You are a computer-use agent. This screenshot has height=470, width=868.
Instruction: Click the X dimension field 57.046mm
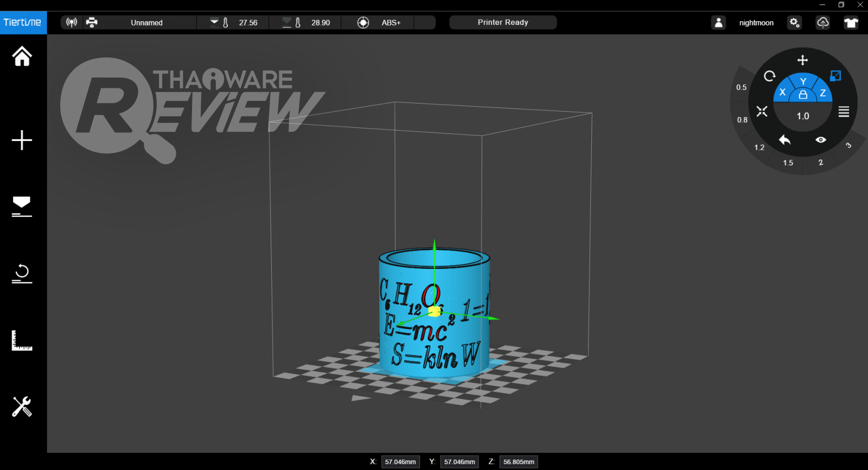(x=400, y=462)
